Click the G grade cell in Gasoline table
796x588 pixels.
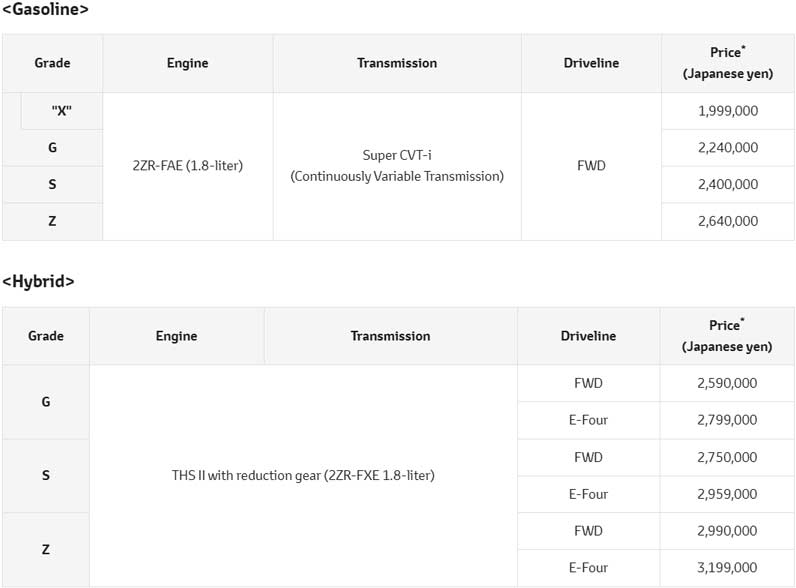point(52,147)
